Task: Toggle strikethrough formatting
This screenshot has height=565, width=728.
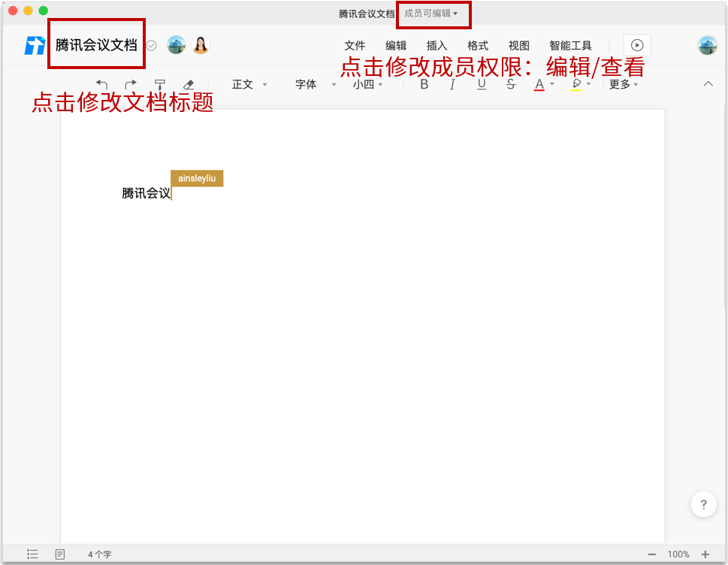Action: 511,84
